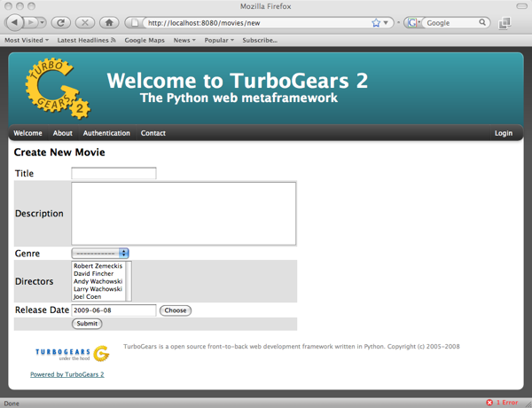Open the back/forward history dropdown arrow
Viewport: 532px width, 408px height.
42,23
